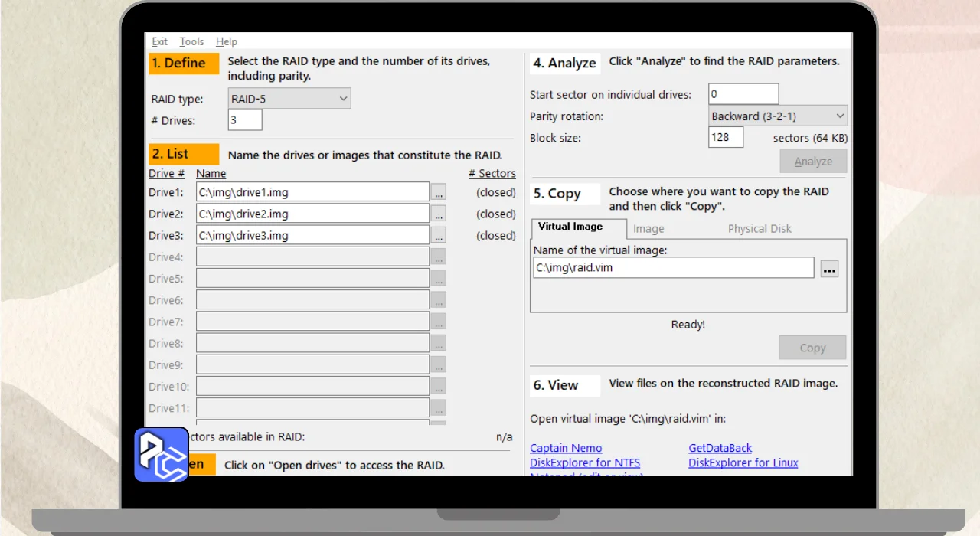Click the browse button for Drive1
The width and height of the screenshot is (980, 536).
(x=438, y=192)
